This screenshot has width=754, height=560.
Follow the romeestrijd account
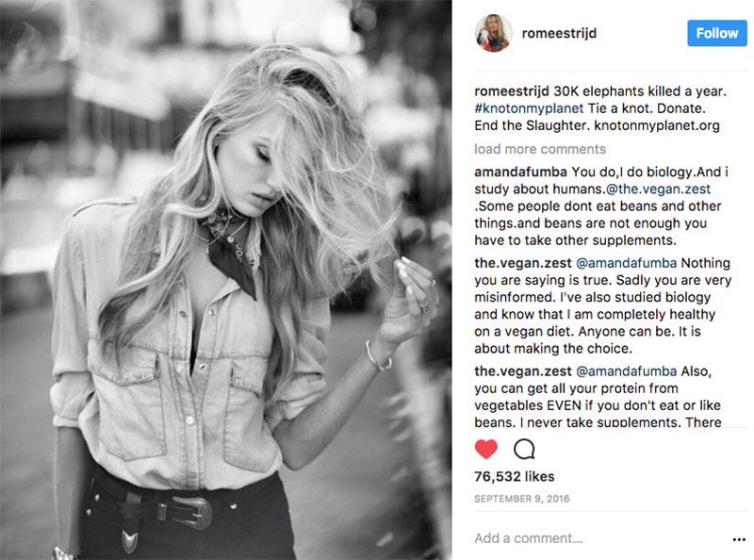717,33
